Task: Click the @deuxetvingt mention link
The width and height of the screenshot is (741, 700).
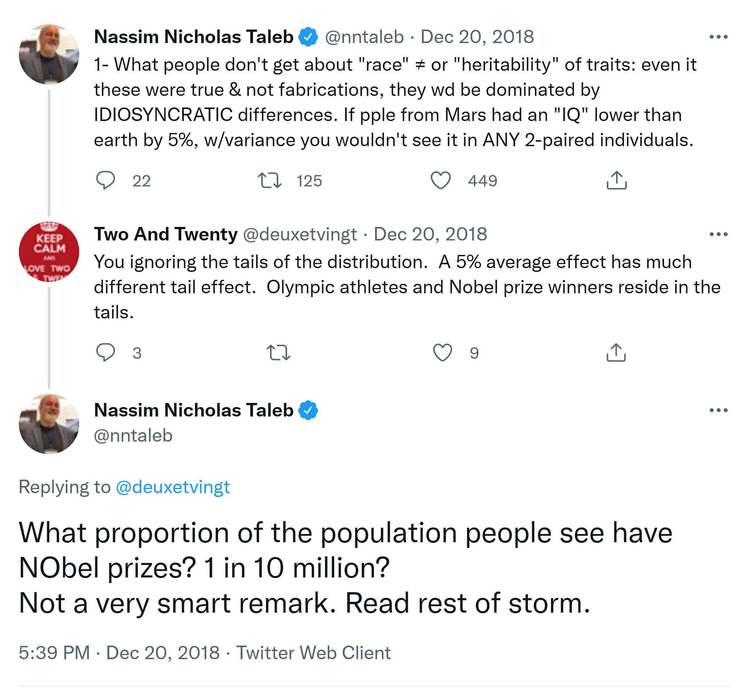Action: (173, 487)
